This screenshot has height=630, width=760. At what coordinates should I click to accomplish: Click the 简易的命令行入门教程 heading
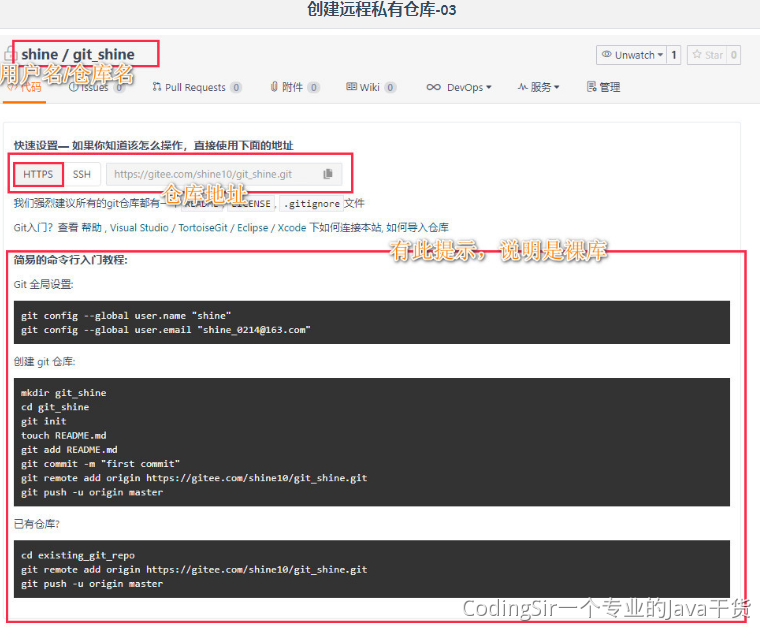(71, 260)
